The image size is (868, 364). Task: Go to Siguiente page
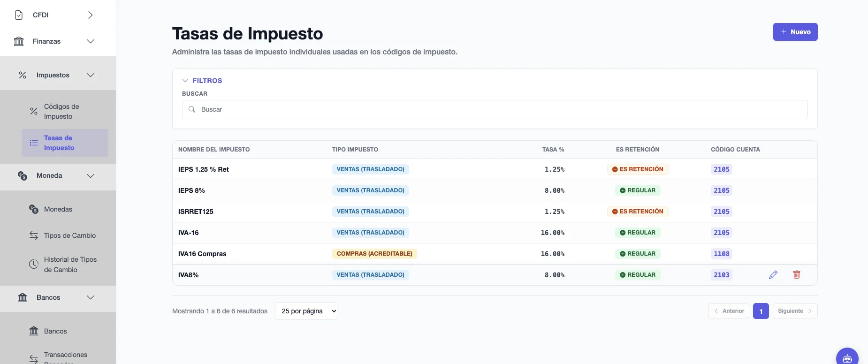(x=795, y=311)
